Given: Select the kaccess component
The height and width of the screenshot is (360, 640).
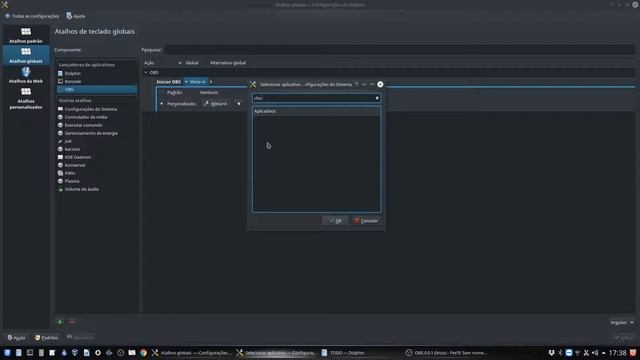Looking at the screenshot, I should (x=72, y=149).
